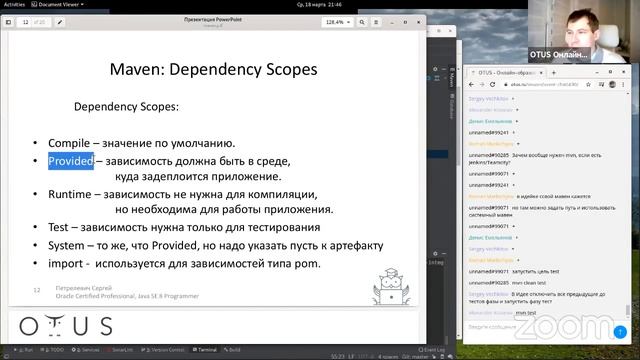Click the owl mascot image on the slide
Viewport: 640px width, 360px height.
coord(391,287)
